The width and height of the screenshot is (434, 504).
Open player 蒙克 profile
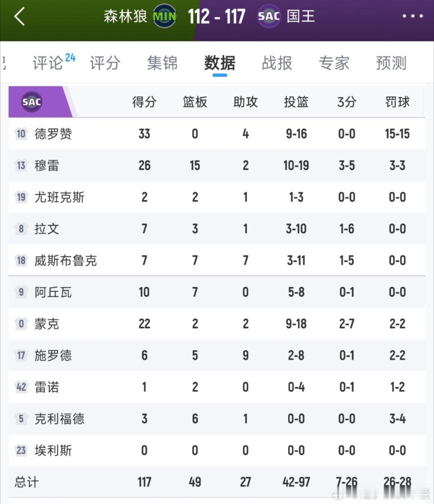[47, 324]
